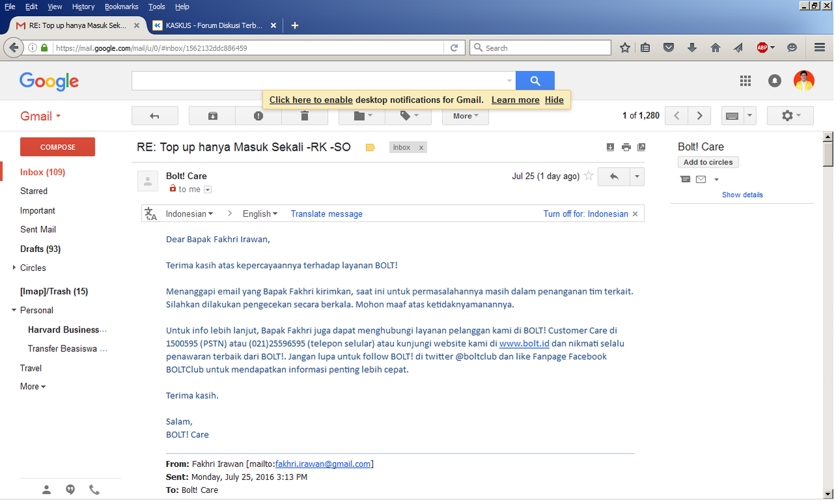Choose the Indonesian source language dropdown
The height and width of the screenshot is (504, 836).
tap(189, 213)
